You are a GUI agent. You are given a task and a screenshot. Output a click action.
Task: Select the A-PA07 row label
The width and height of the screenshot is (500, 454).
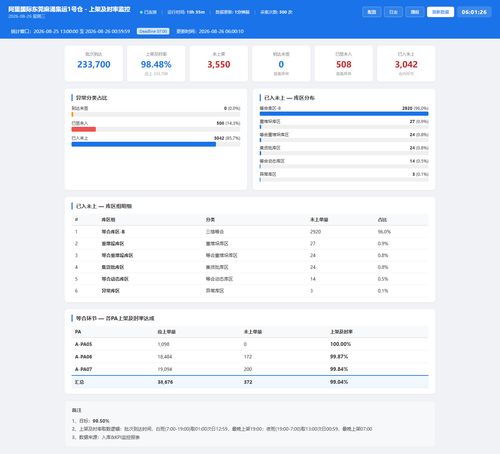click(x=83, y=369)
